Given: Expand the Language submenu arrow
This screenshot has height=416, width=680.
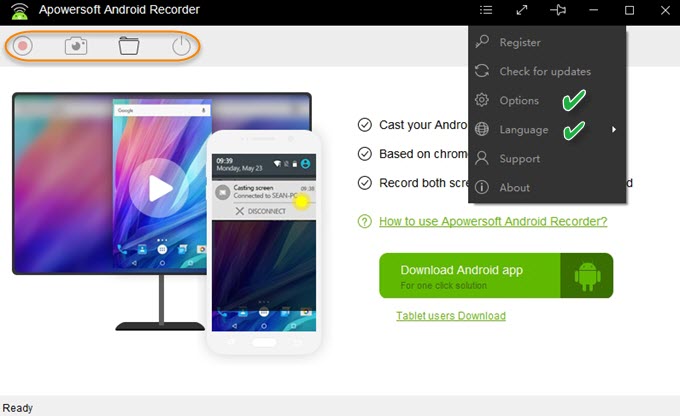Looking at the screenshot, I should (614, 129).
